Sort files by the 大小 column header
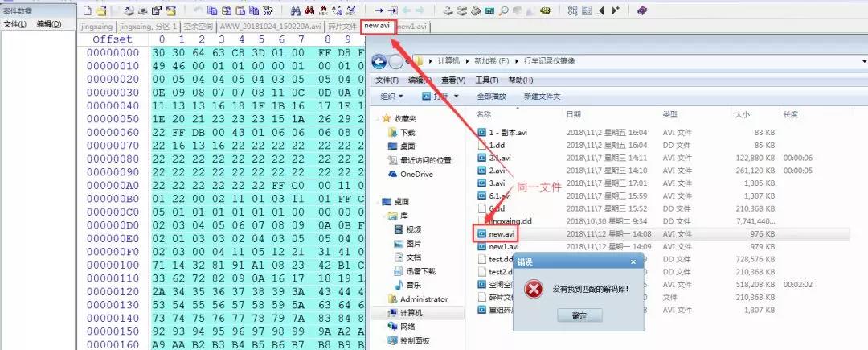The height and width of the screenshot is (350, 868). pyautogui.click(x=742, y=114)
